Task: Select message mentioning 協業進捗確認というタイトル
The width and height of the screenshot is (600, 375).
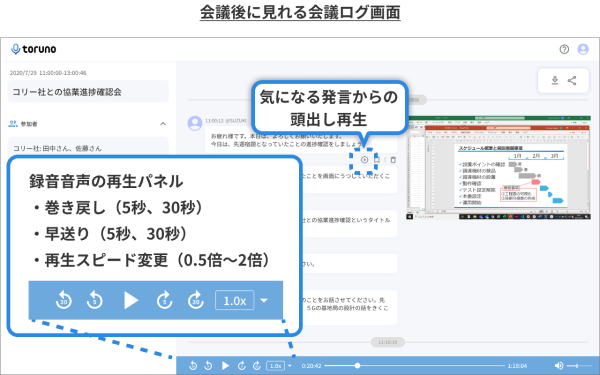Action: (x=349, y=223)
